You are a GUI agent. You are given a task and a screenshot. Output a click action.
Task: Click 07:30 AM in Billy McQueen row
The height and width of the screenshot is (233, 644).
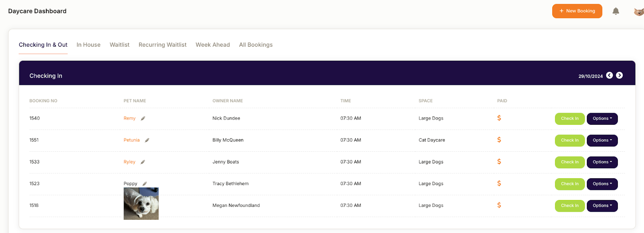[351, 140]
